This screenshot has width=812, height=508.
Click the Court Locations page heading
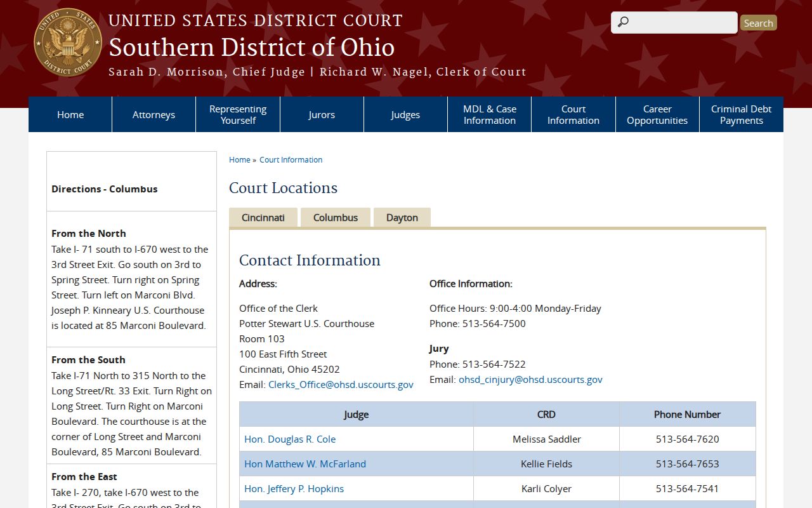coord(283,188)
